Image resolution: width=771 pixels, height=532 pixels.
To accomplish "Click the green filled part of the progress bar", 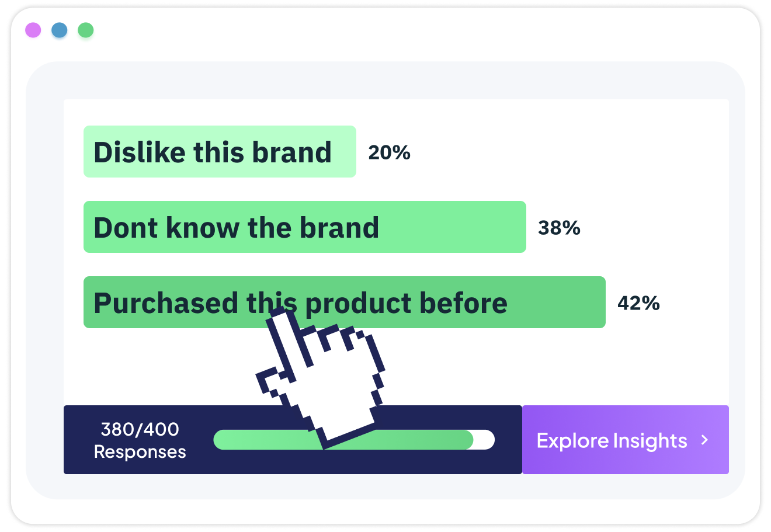I will point(257,440).
